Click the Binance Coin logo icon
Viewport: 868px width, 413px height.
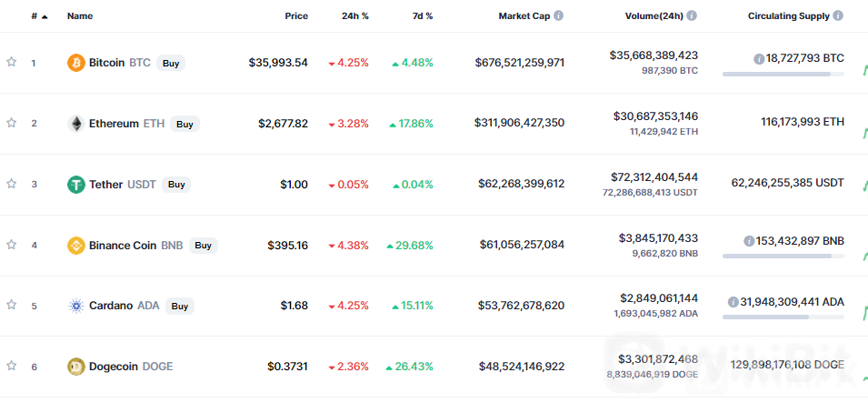pyautogui.click(x=75, y=245)
